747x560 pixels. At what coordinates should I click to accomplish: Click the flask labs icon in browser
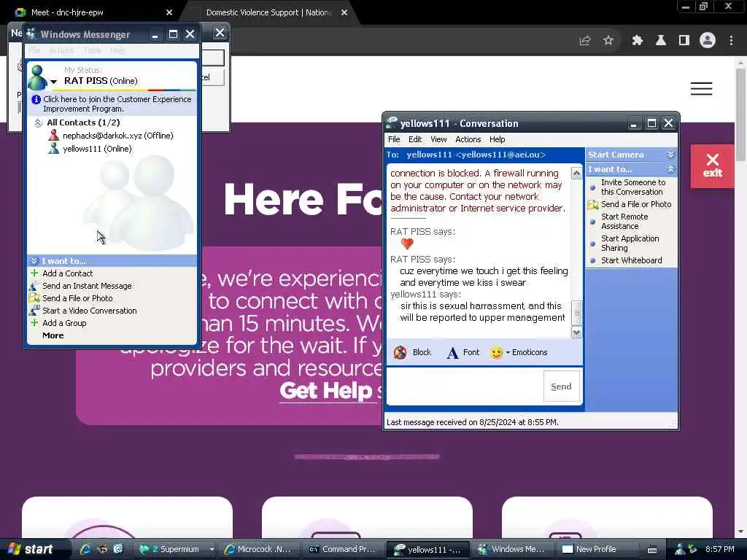[x=661, y=41]
